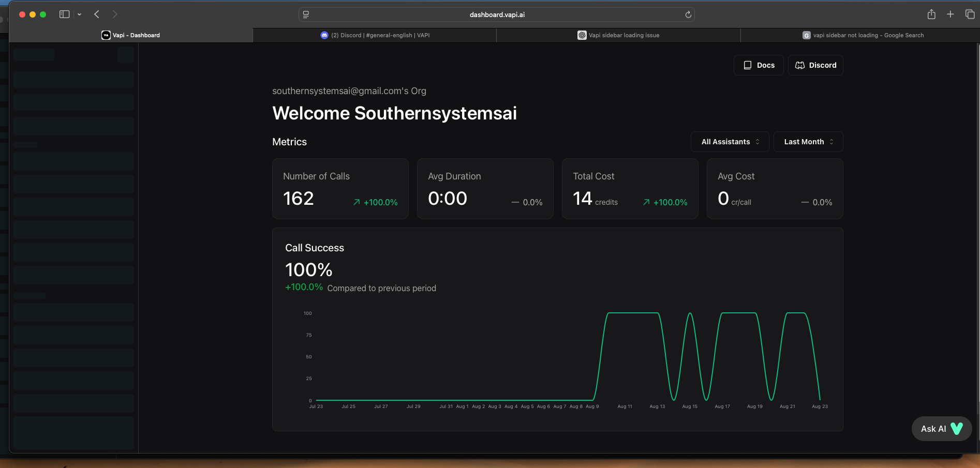This screenshot has width=980, height=468.
Task: Switch to the Discord general-english tab
Action: [x=375, y=35]
